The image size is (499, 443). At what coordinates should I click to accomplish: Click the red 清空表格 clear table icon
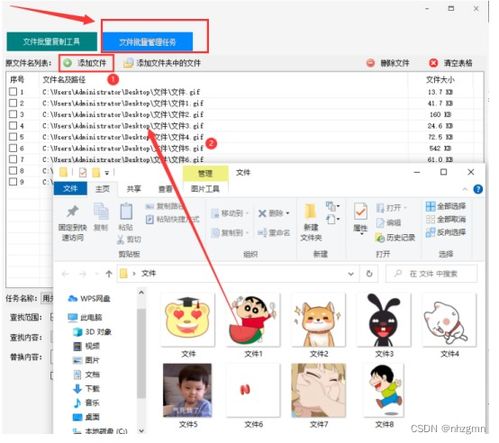433,63
